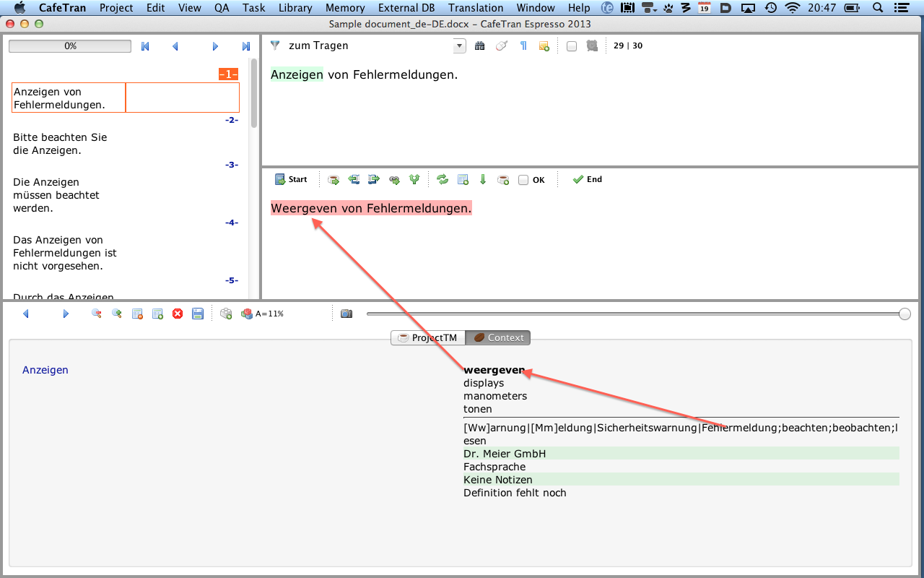The width and height of the screenshot is (924, 578).
Task: Click the camera snapshot icon
Action: (346, 314)
